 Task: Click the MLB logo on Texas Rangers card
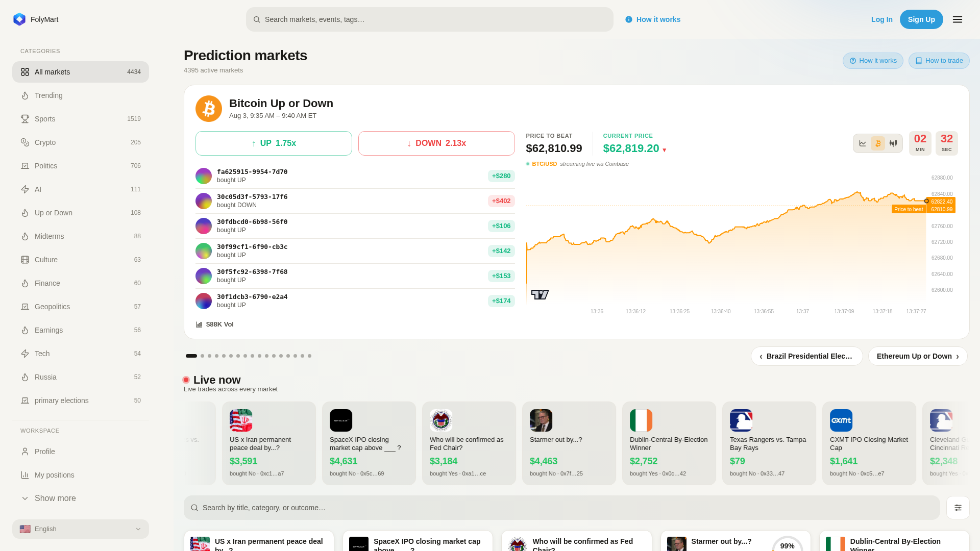coord(741,420)
